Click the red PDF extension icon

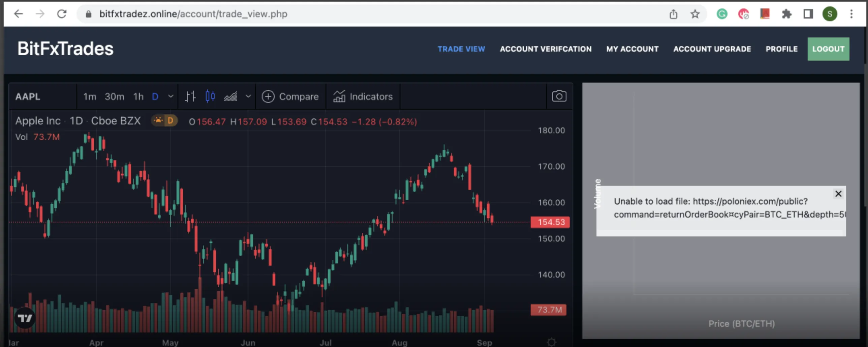pos(765,14)
